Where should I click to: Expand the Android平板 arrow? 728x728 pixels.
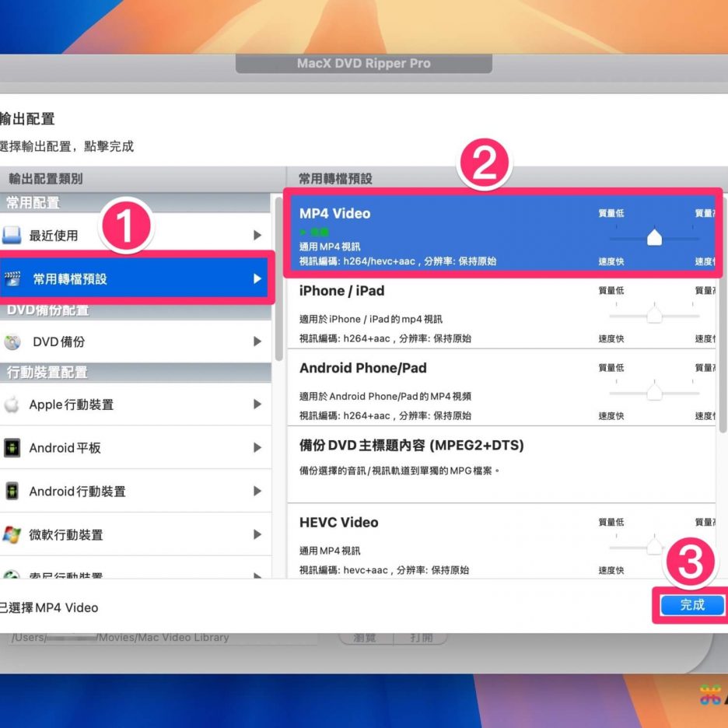(257, 448)
